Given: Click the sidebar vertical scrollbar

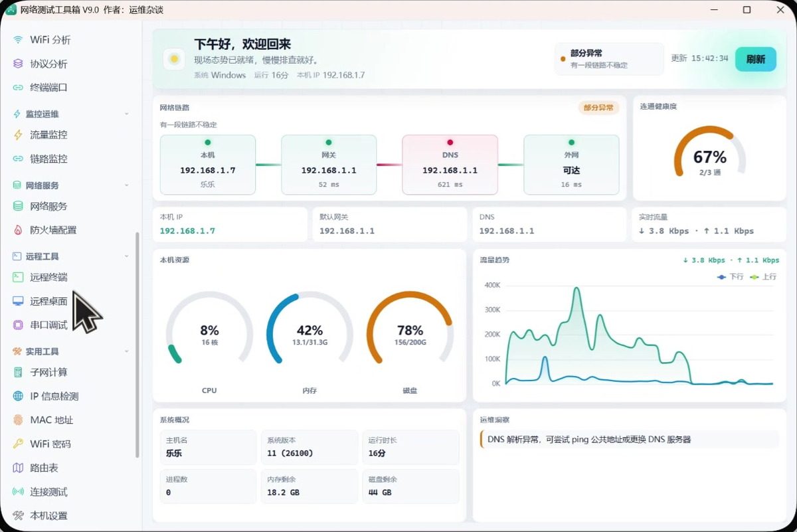Looking at the screenshot, I should click(137, 345).
